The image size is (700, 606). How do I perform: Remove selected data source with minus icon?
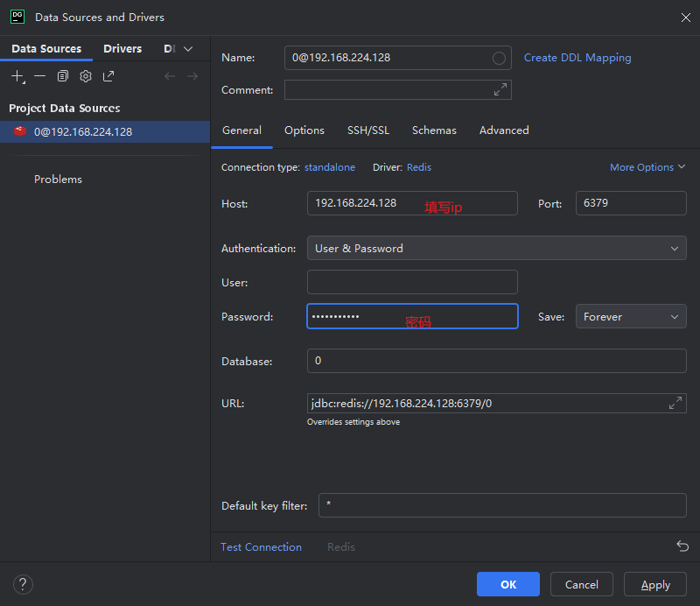39,76
